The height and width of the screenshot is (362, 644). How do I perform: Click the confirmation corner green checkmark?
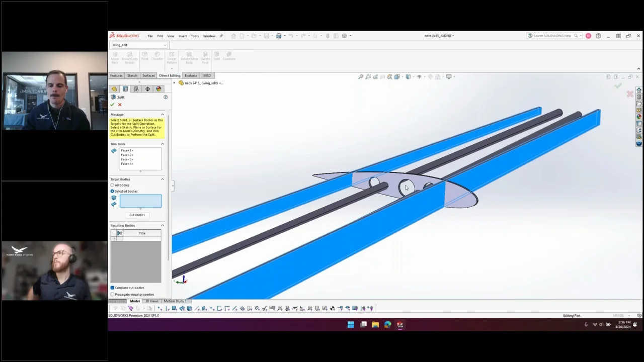tap(618, 86)
